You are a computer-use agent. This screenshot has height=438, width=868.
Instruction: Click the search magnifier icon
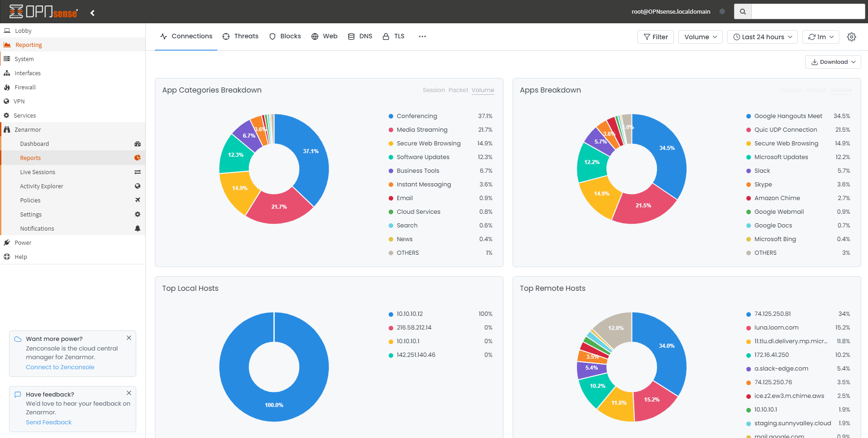pos(743,11)
